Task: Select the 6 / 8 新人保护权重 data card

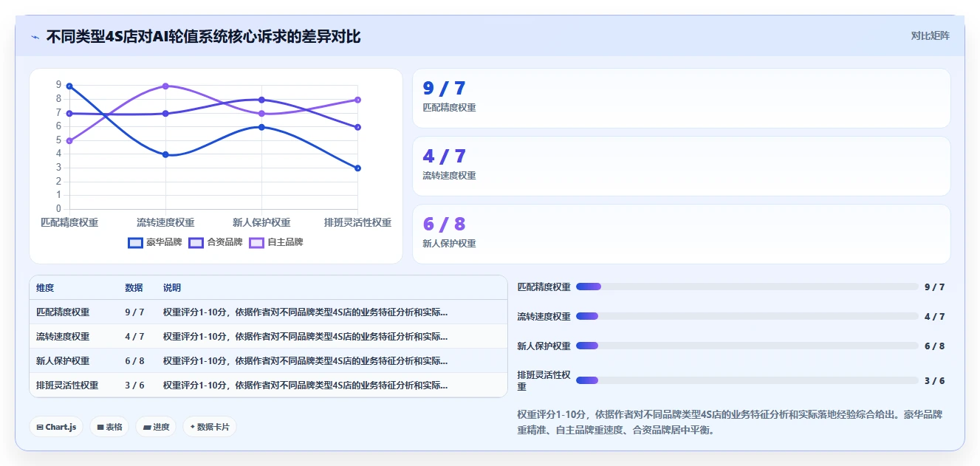Action: point(681,234)
